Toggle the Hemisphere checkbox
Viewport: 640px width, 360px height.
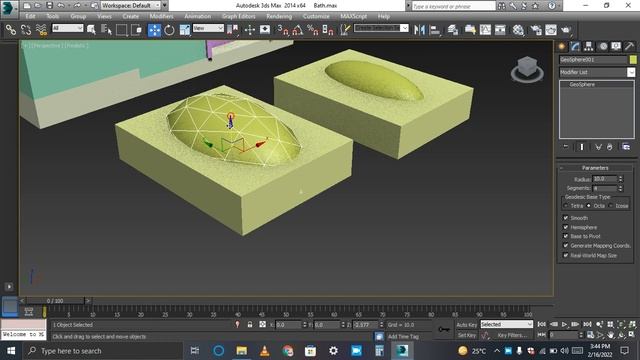[566, 227]
